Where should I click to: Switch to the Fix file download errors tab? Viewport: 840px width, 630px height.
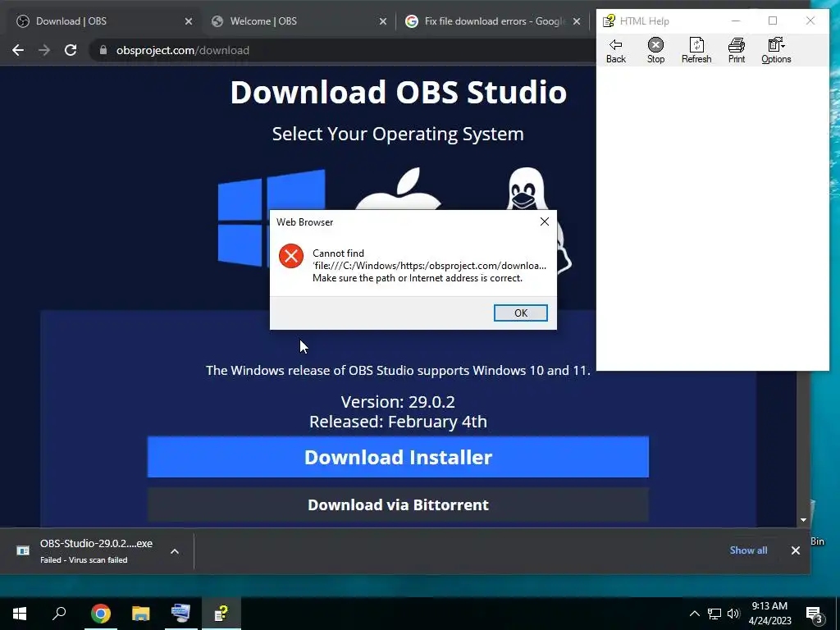[493, 21]
